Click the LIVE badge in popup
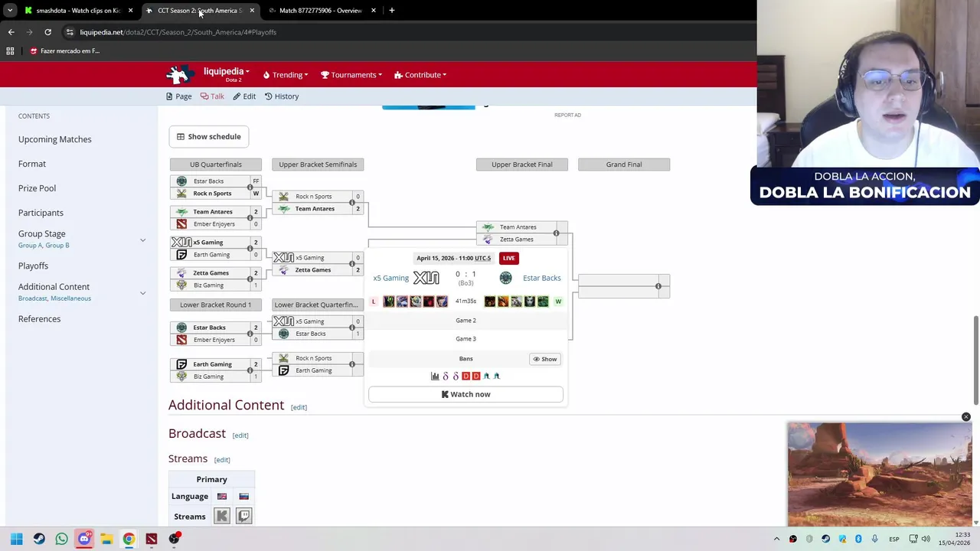Viewport: 980px width, 551px height. [508, 258]
